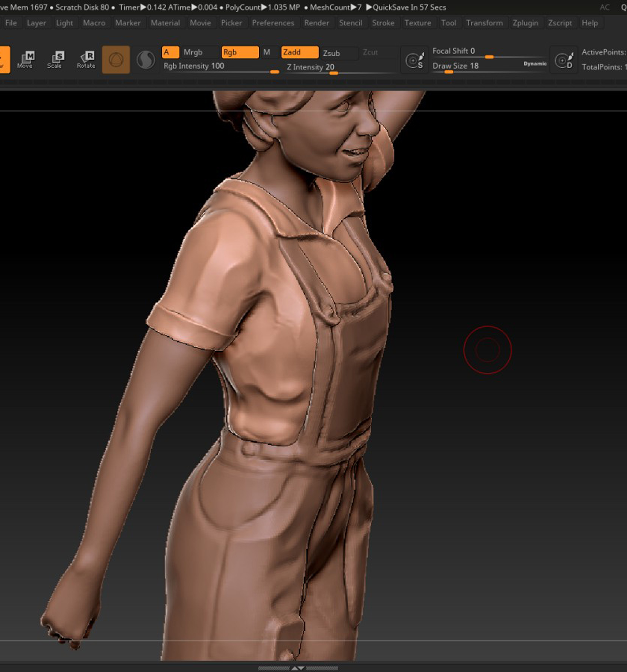Click the orange sphere material icon
Image resolution: width=627 pixels, height=672 pixels.
click(x=116, y=60)
